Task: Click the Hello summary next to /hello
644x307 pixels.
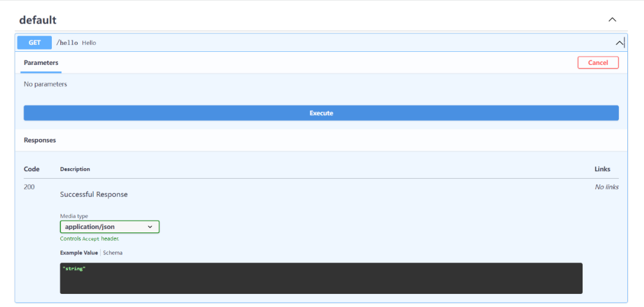Action: pyautogui.click(x=89, y=43)
